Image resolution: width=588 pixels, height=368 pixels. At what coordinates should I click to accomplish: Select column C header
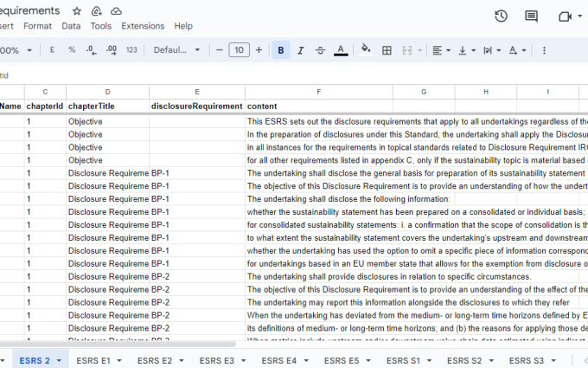pos(45,92)
